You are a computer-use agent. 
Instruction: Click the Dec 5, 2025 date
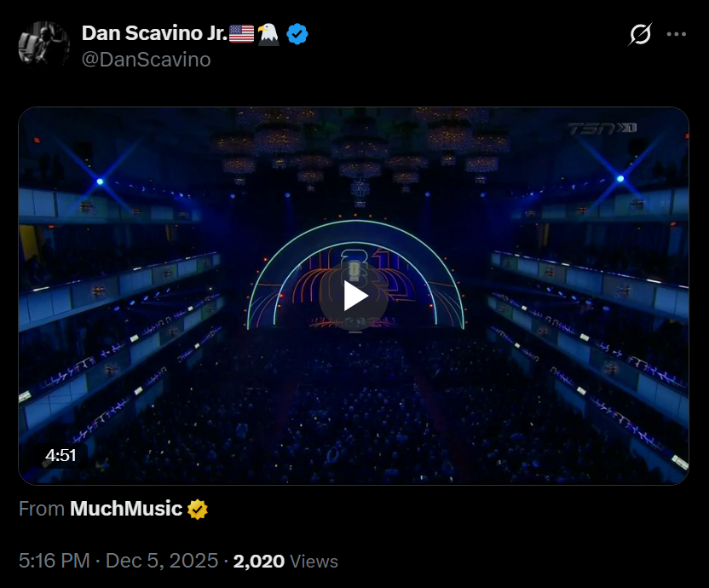click(x=162, y=561)
